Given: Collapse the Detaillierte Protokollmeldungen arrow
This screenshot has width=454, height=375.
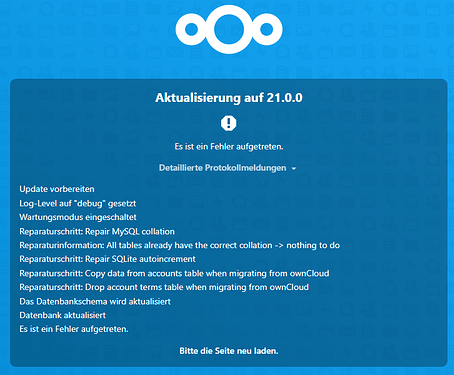Looking at the screenshot, I should [x=294, y=169].
